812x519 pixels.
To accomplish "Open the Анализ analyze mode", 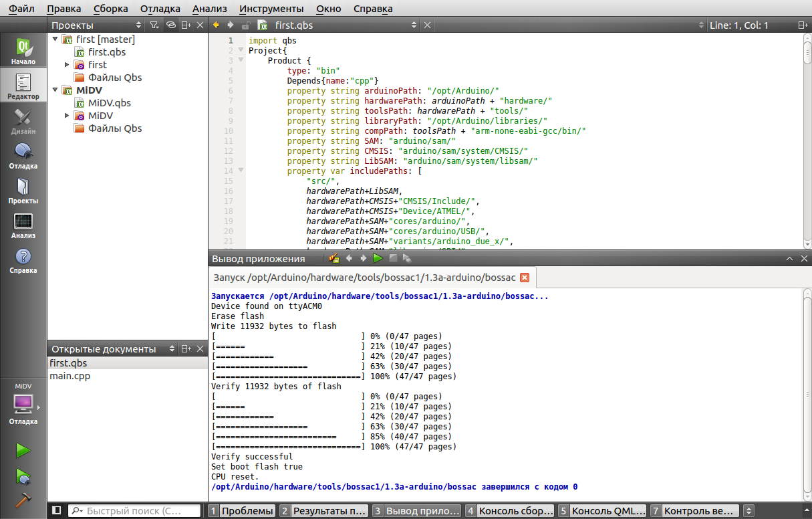I will pos(23,225).
